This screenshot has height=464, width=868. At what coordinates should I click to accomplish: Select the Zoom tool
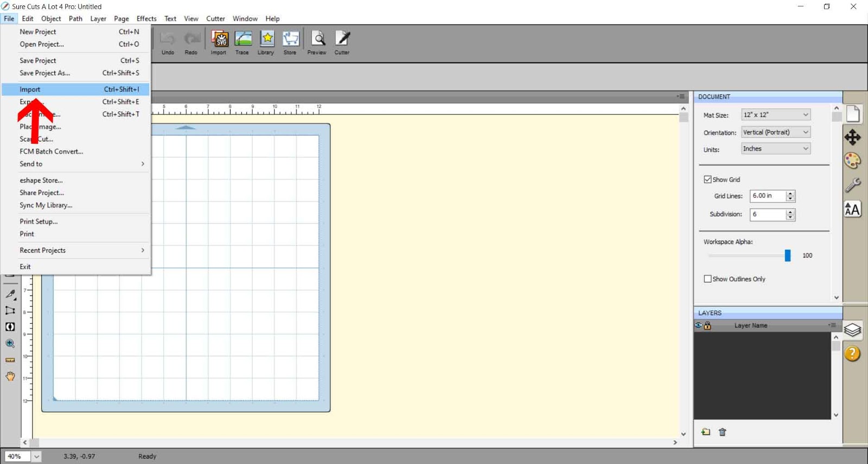(x=10, y=344)
